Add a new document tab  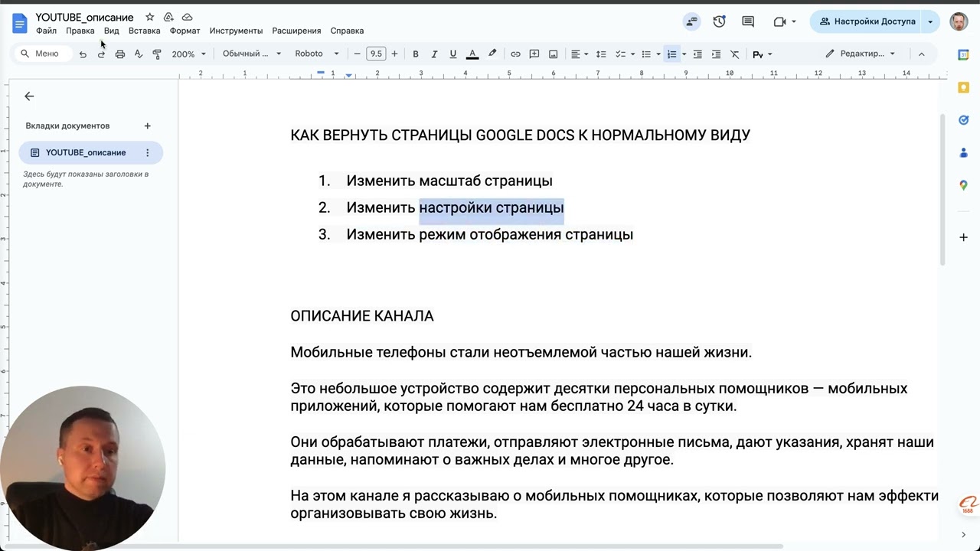pyautogui.click(x=147, y=126)
